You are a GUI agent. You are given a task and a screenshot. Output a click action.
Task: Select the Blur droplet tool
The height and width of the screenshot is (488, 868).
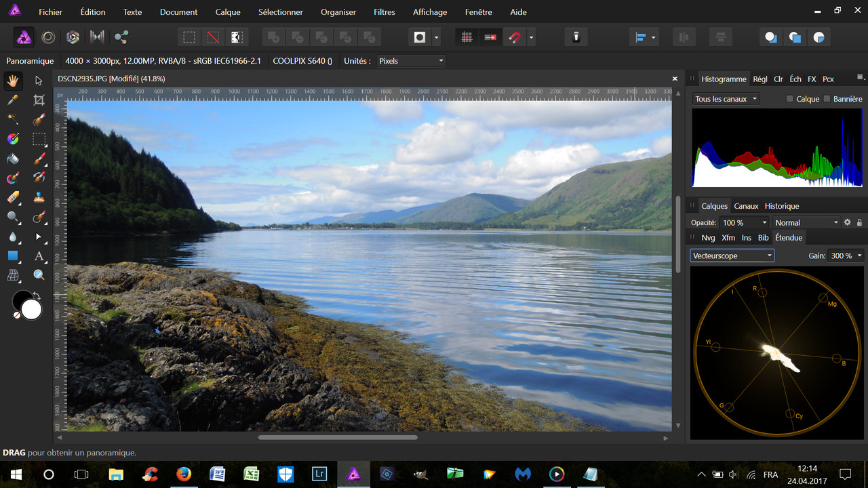click(x=13, y=237)
